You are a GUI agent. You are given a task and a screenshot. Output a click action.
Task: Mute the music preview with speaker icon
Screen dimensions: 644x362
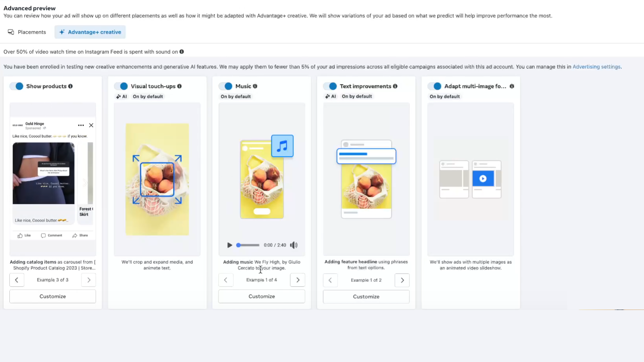click(x=294, y=245)
